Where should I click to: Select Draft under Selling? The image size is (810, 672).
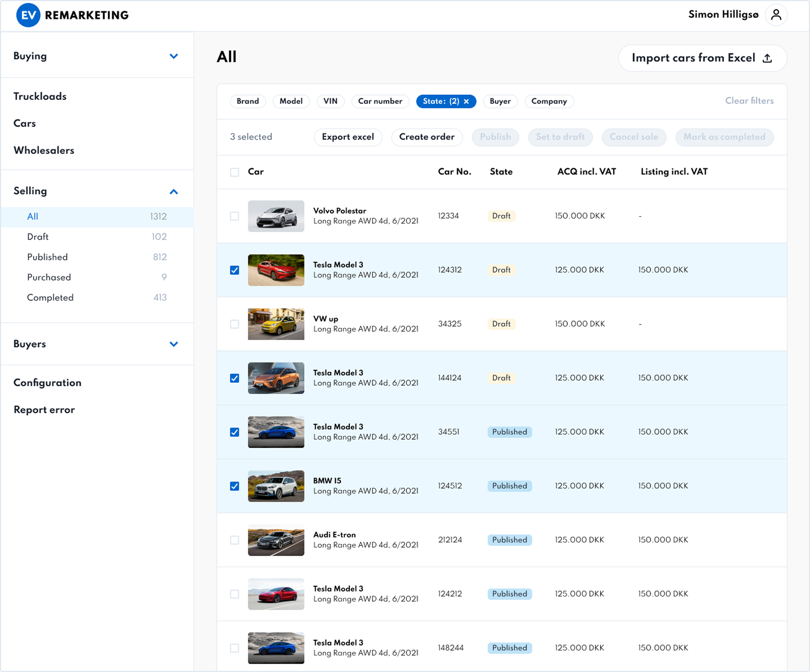97,237
